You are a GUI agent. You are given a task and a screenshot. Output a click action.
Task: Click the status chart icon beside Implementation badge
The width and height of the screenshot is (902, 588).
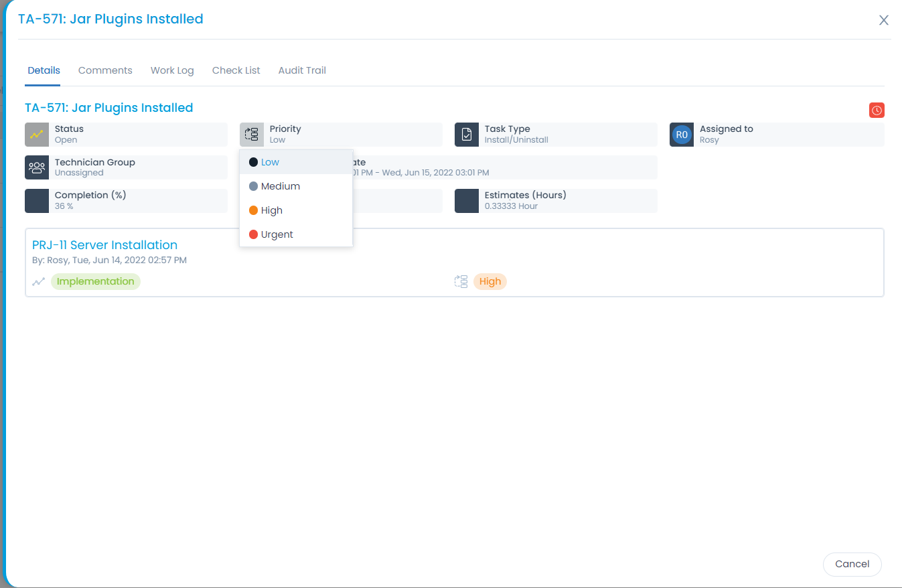pos(39,281)
